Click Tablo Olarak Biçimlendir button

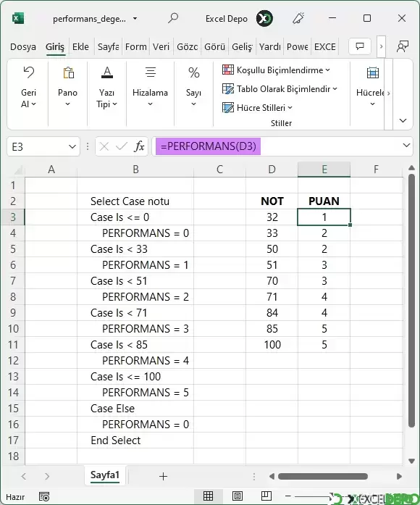(280, 89)
